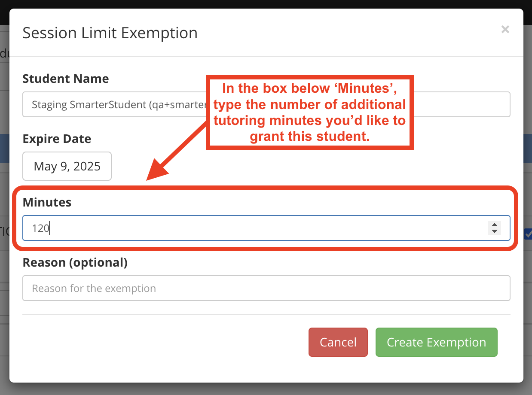Open the Expire Date picker showing May 9, 2025
This screenshot has height=395, width=532.
tap(67, 166)
